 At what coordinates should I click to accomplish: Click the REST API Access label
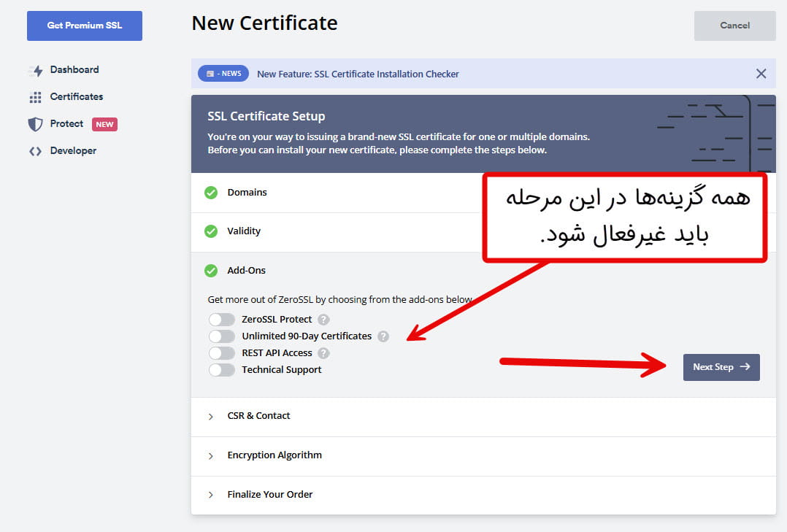click(277, 353)
